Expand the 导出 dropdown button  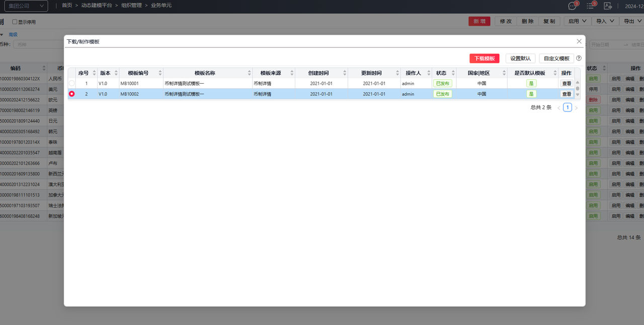click(633, 21)
